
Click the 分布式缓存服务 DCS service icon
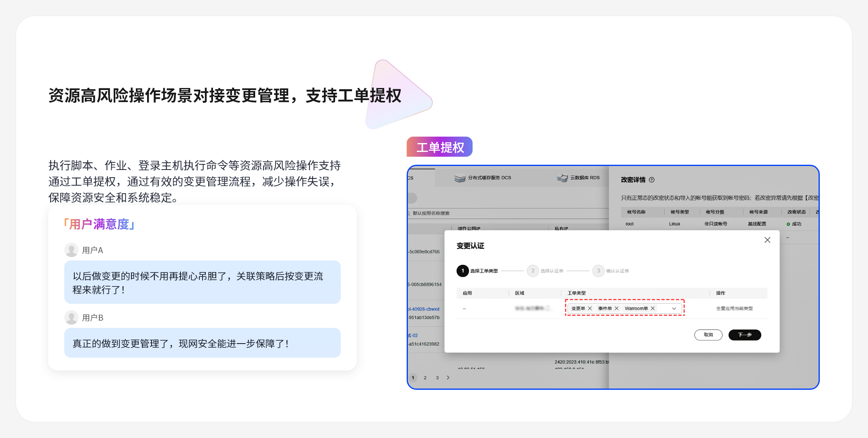tap(460, 178)
